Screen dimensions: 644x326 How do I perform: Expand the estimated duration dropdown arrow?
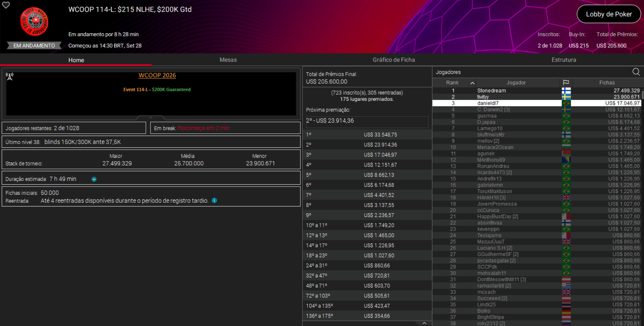click(94, 179)
